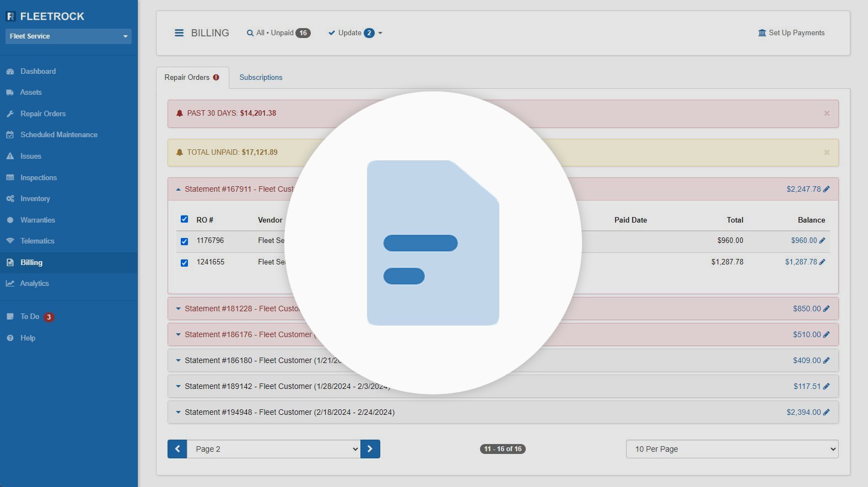Click the Total column header
This screenshot has height=487, width=868.
[x=735, y=220]
